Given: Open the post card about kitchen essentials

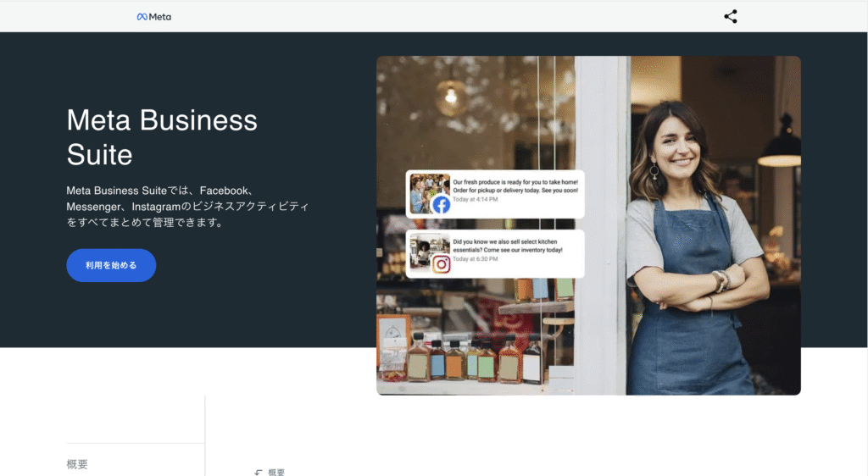Looking at the screenshot, I should coord(495,254).
